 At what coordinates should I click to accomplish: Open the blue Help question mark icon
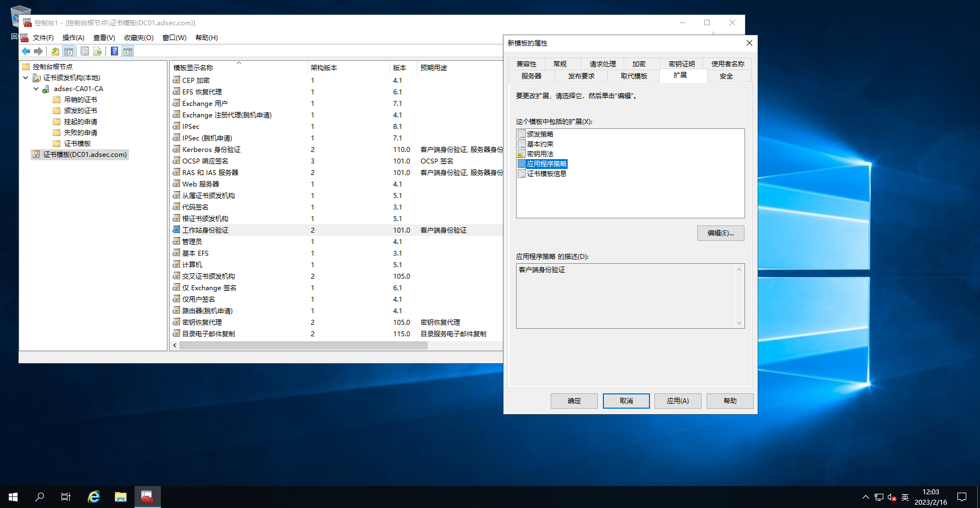tap(114, 52)
